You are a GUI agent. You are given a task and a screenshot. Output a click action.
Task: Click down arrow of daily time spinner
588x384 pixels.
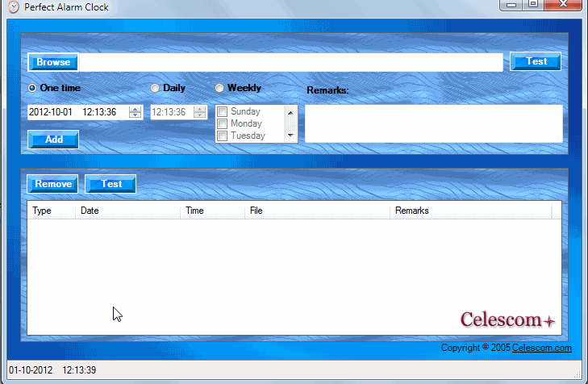[x=199, y=115]
